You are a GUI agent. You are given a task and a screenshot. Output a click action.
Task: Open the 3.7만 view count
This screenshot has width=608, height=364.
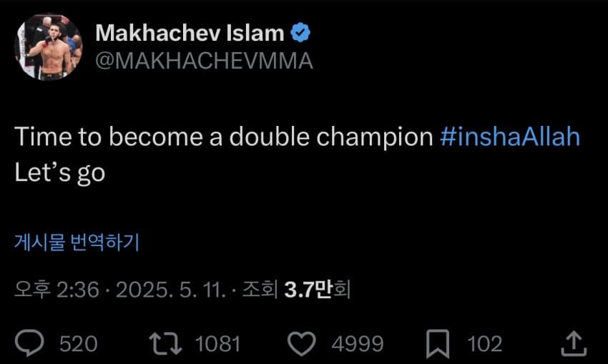coord(308,289)
